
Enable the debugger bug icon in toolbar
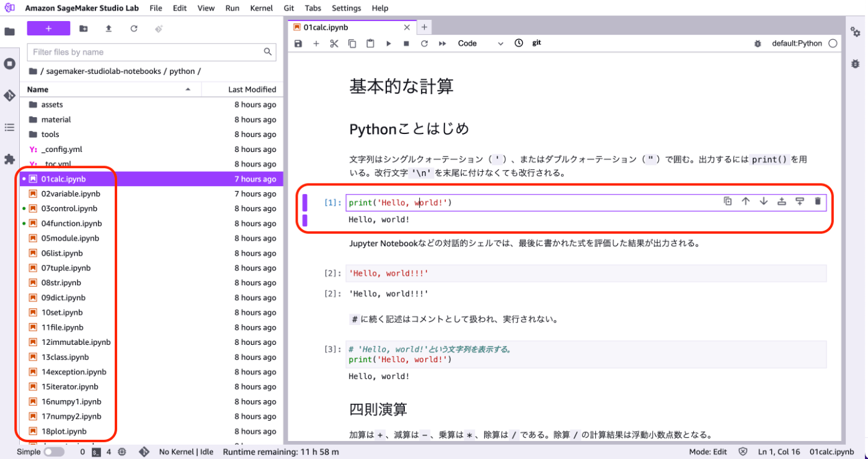coord(758,43)
